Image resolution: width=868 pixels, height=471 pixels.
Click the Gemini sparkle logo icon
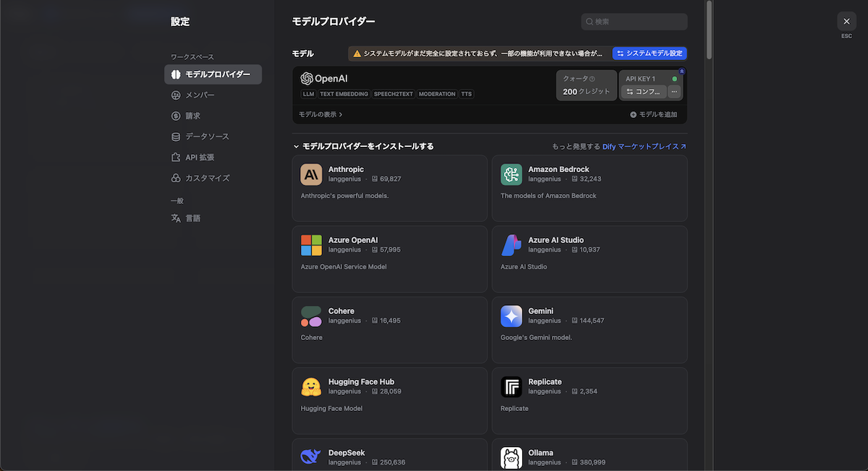511,316
